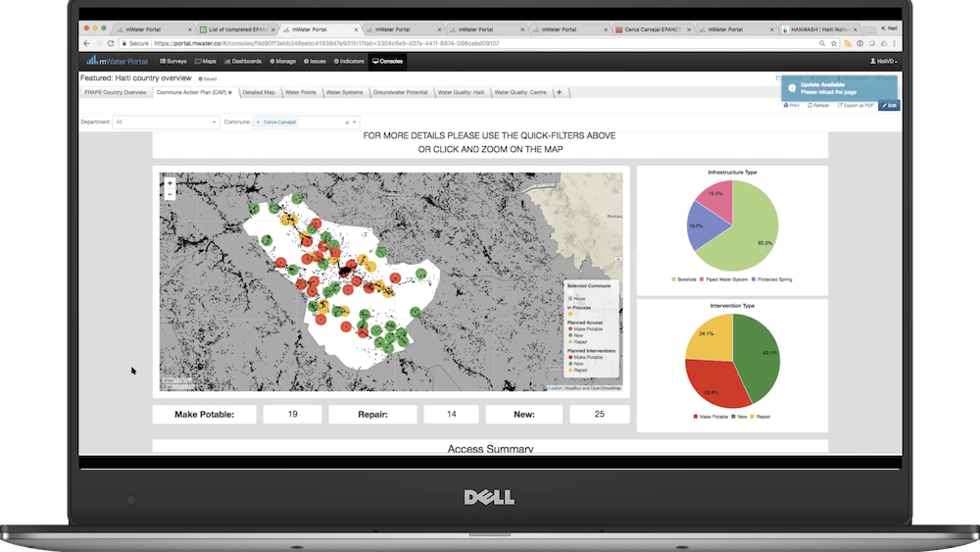Screen dimensions: 980x552
Task: Close the List of completed EPANET tab
Action: [x=273, y=29]
